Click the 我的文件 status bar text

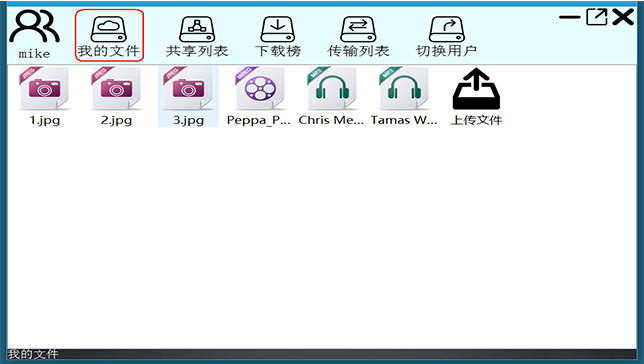33,354
